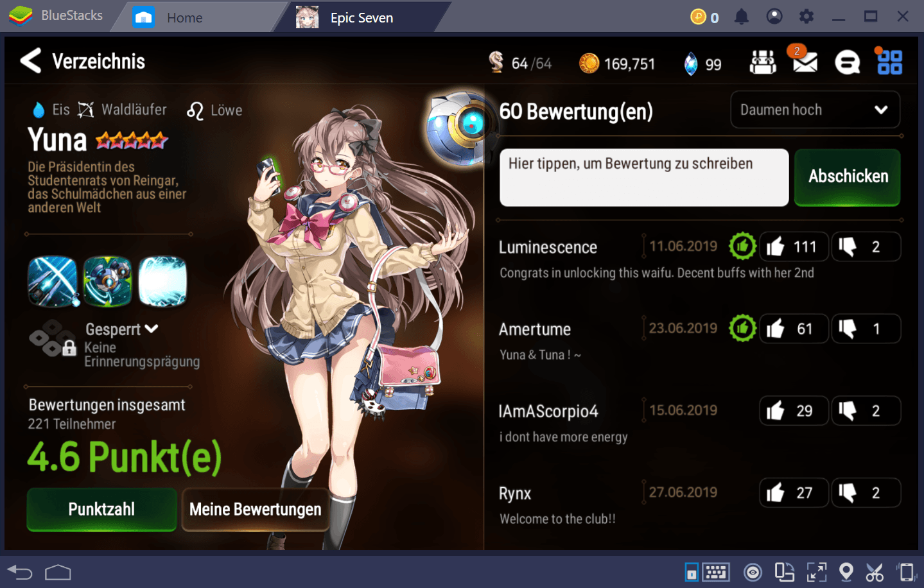
Task: Click the multi-instance icon in bottom bar
Action: [x=784, y=572]
